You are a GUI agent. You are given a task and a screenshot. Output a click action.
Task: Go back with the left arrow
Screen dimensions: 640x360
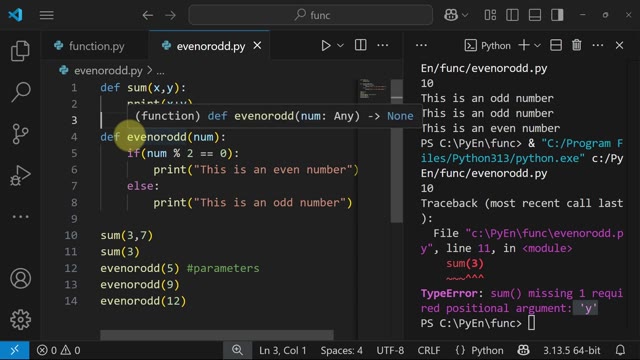[x=148, y=15]
